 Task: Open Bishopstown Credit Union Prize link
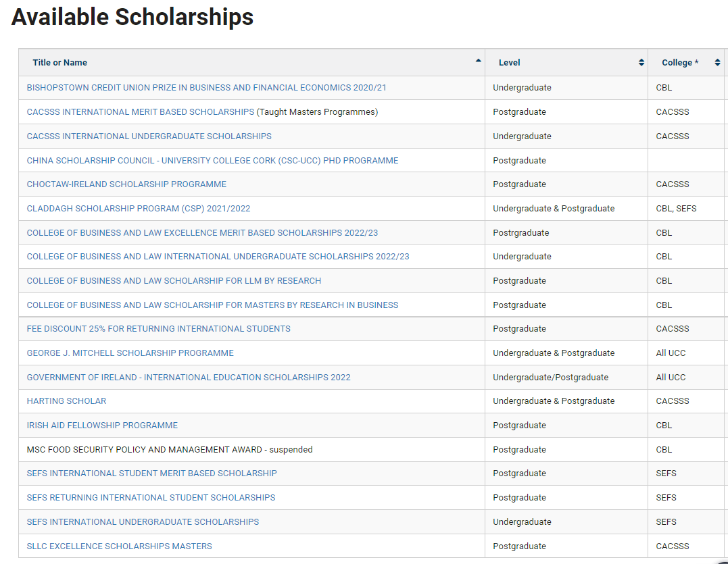pyautogui.click(x=207, y=88)
